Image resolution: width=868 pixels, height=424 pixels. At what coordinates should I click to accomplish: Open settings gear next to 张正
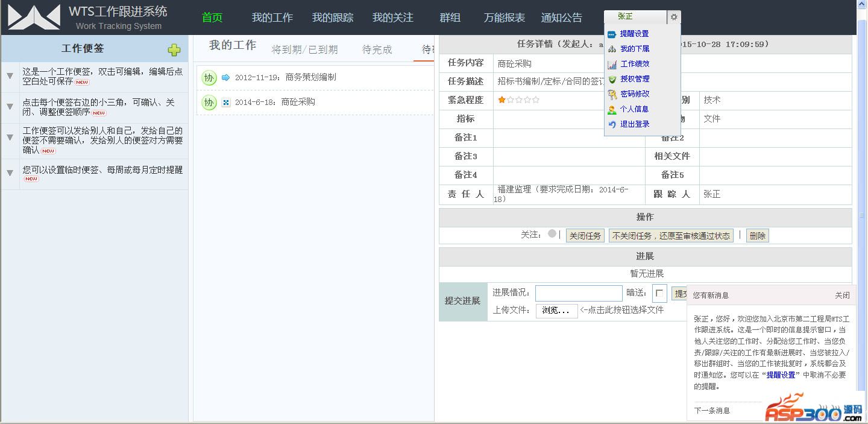coord(674,17)
